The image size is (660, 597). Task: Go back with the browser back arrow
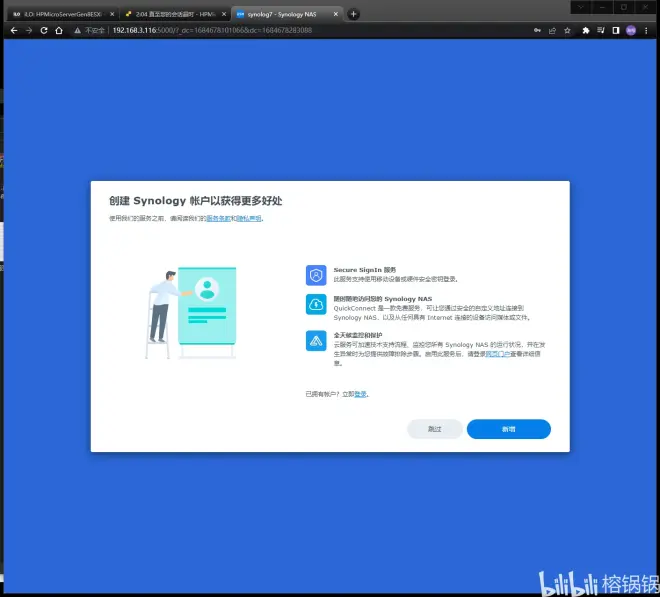click(x=14, y=30)
